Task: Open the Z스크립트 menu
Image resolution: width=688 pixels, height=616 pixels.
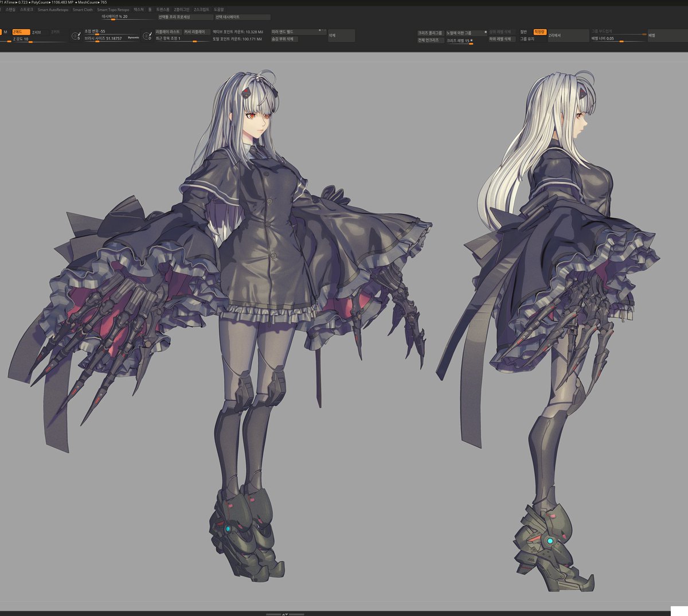Action: click(201, 10)
